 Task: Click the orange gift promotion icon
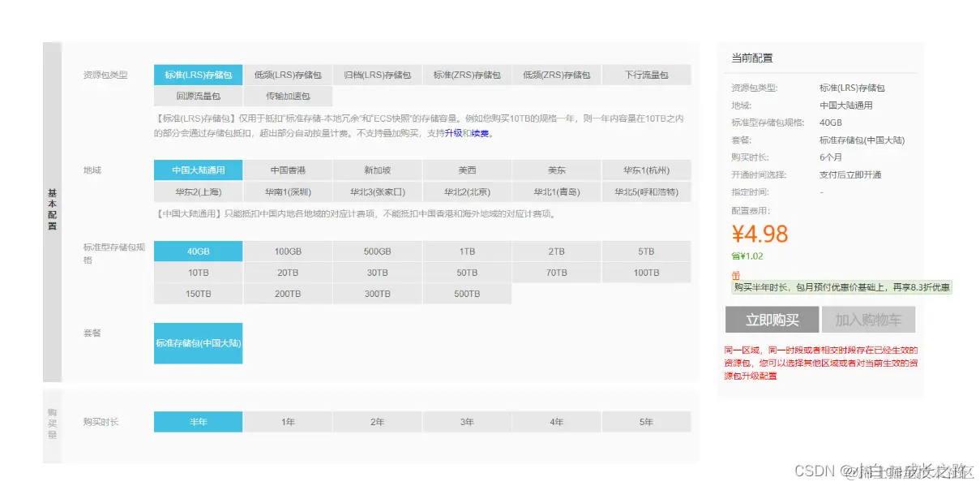click(x=736, y=276)
